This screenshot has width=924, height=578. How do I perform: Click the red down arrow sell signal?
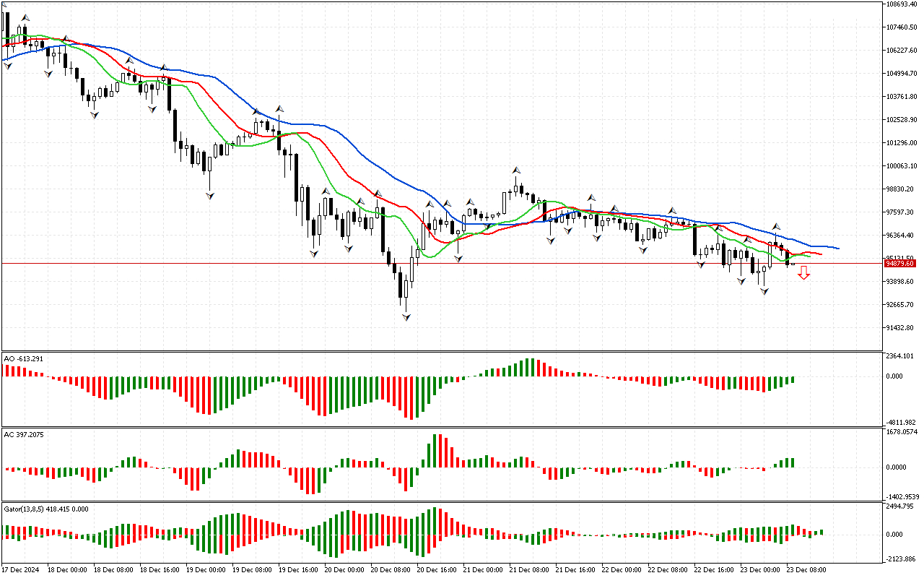803,272
